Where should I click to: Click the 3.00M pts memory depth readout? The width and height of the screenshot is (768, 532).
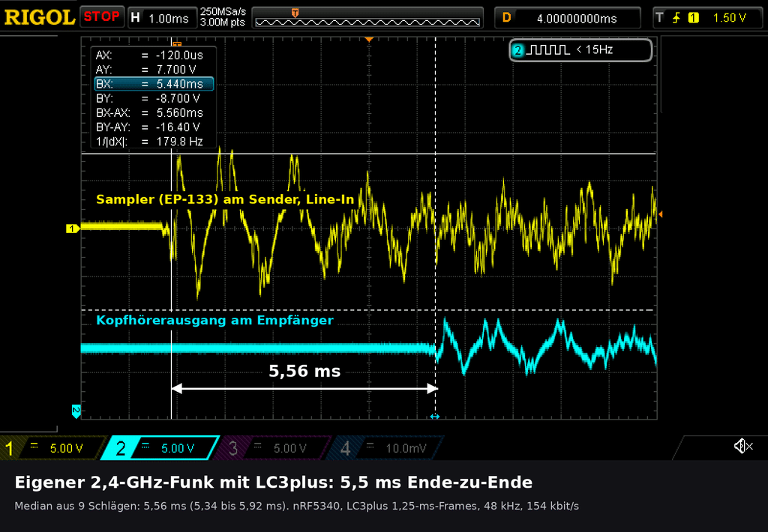(222, 22)
